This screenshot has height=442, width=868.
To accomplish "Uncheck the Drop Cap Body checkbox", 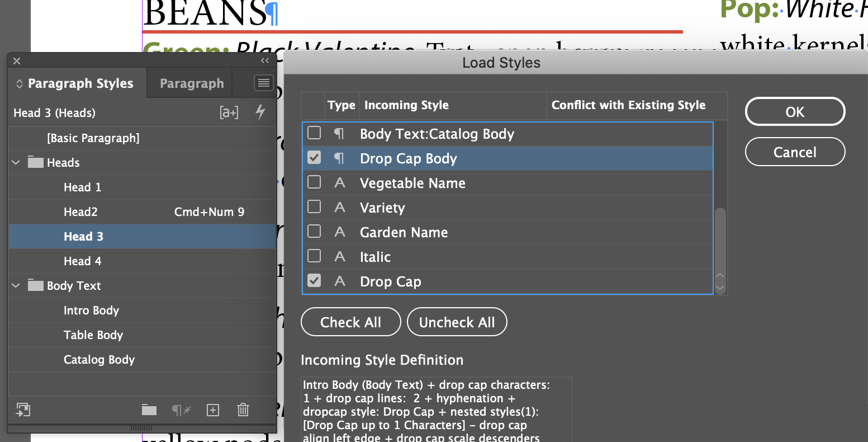I will 315,158.
